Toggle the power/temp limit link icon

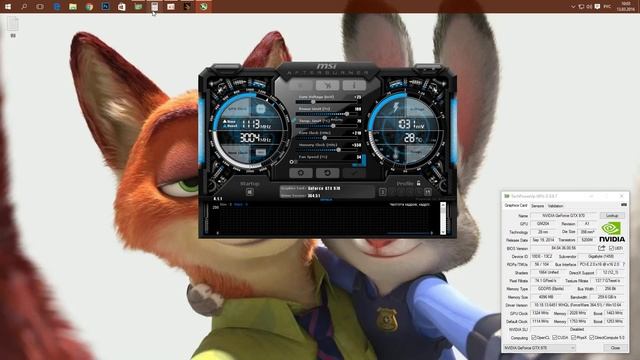293,120
